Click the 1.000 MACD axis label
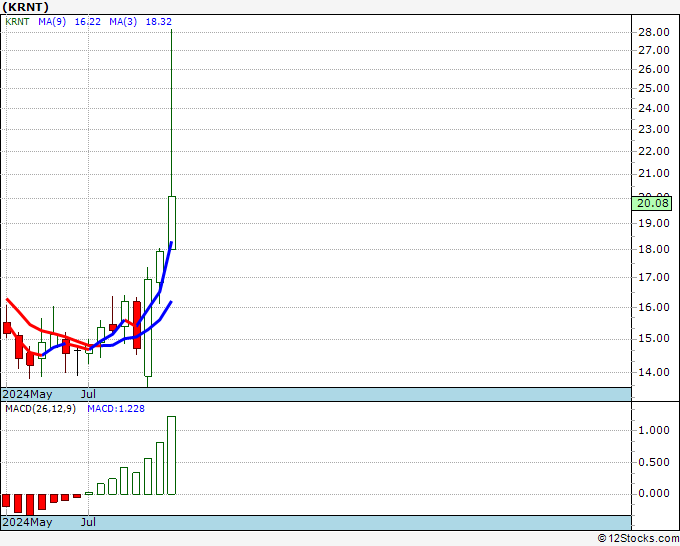The height and width of the screenshot is (546, 680). (654, 430)
